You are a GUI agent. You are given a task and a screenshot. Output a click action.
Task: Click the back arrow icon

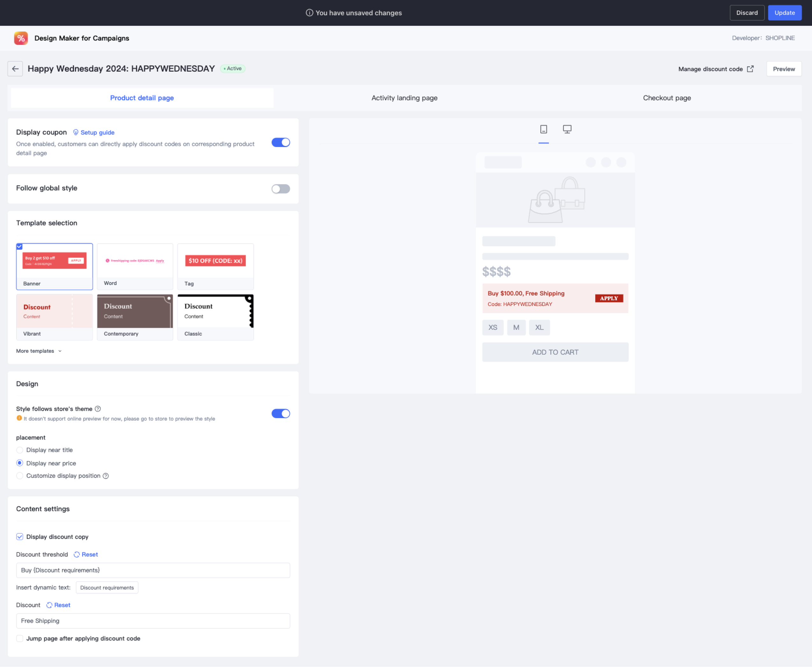click(x=15, y=69)
